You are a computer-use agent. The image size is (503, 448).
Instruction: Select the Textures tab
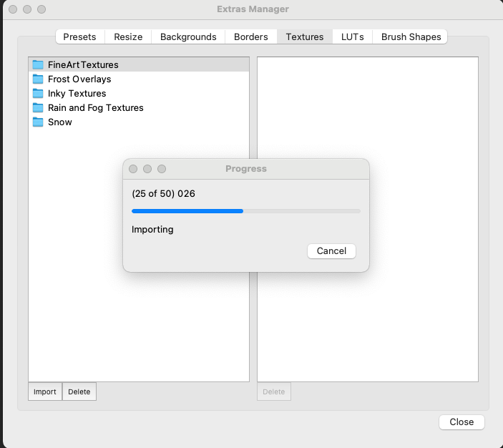(x=305, y=36)
